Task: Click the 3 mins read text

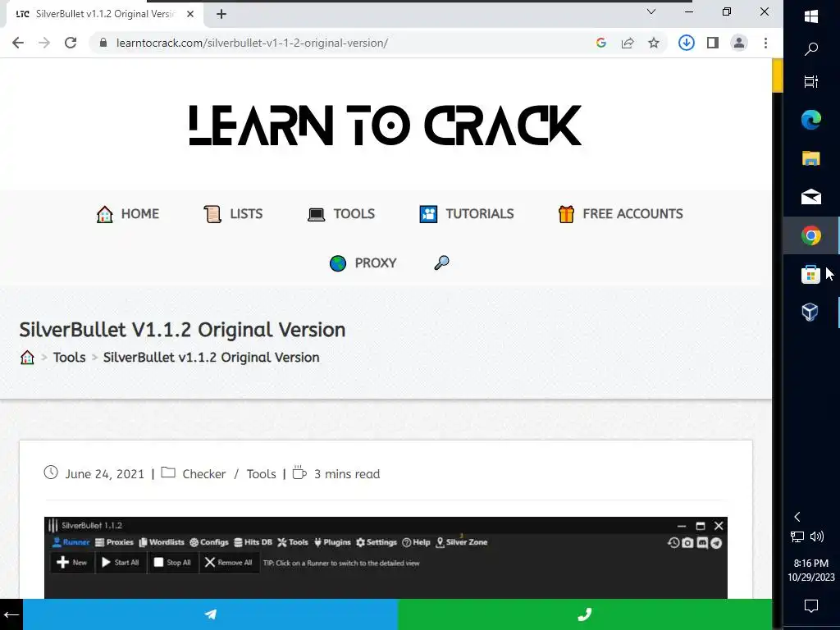Action: pyautogui.click(x=347, y=474)
